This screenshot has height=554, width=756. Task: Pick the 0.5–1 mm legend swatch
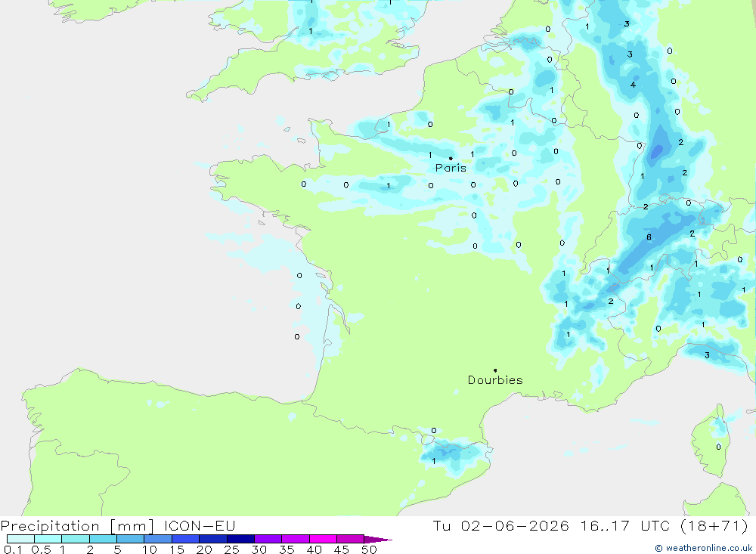(x=48, y=539)
